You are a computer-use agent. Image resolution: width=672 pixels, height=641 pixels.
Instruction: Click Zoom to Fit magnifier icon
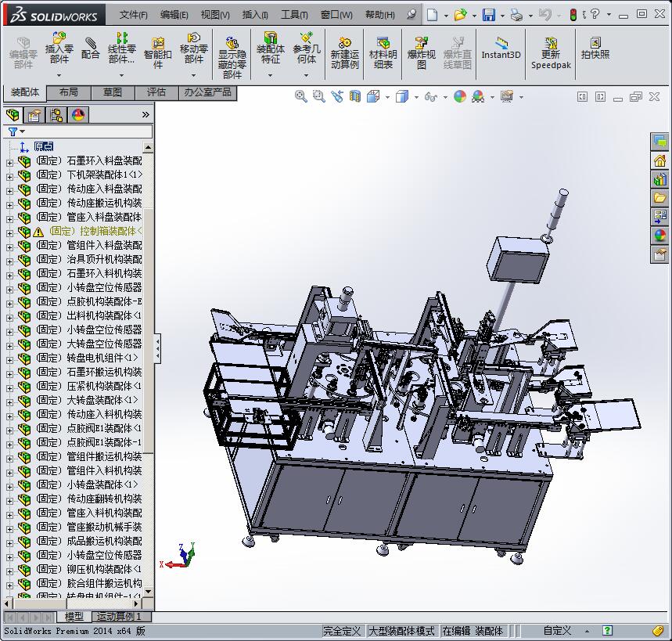[x=301, y=96]
